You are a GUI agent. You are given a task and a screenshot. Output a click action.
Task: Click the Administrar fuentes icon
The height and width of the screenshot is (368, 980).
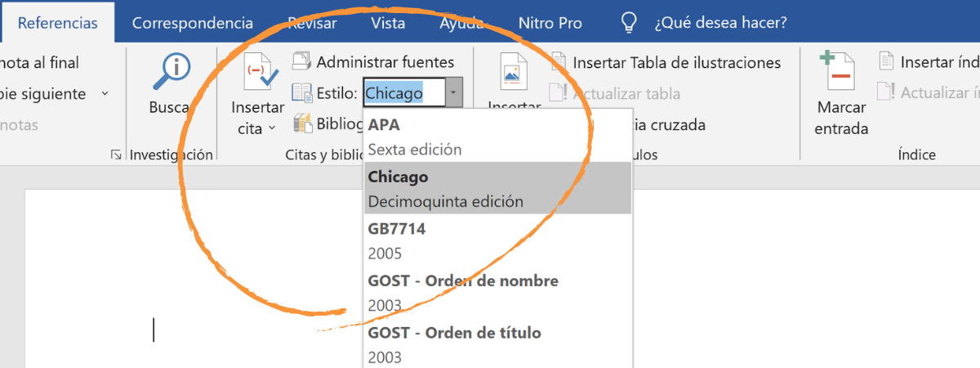click(x=302, y=62)
